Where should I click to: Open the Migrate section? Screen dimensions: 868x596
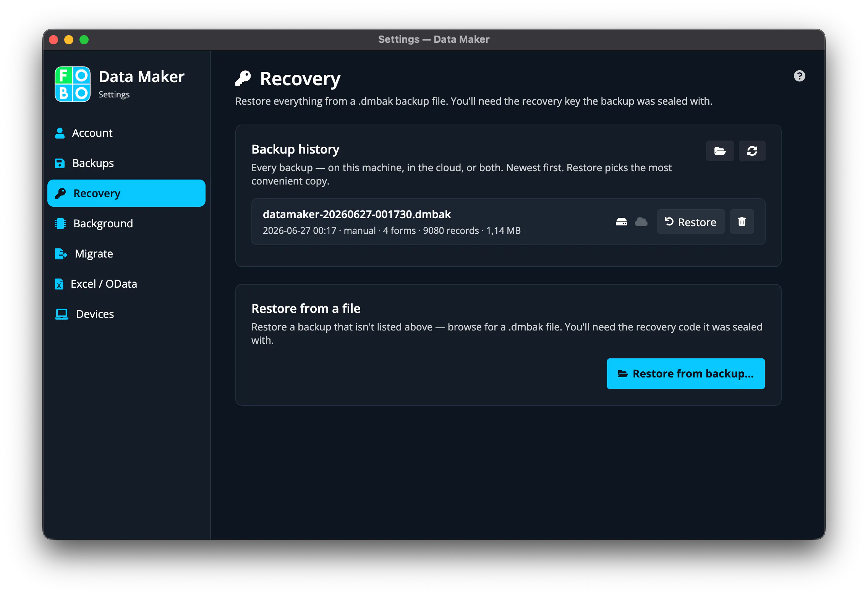point(126,254)
